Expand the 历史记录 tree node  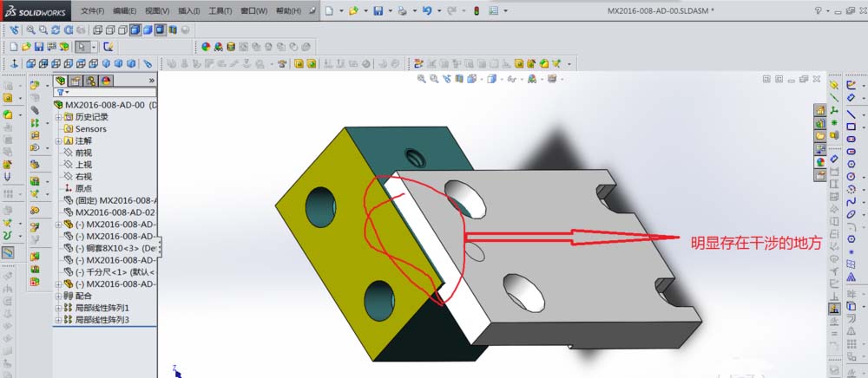point(58,116)
